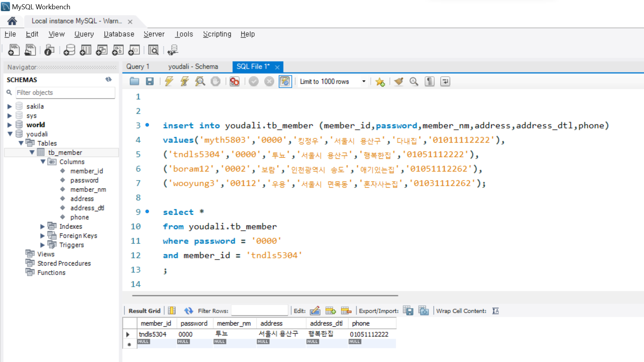Image resolution: width=644 pixels, height=362 pixels.
Task: Select the member_nm column in Navigator tree
Action: pos(88,189)
